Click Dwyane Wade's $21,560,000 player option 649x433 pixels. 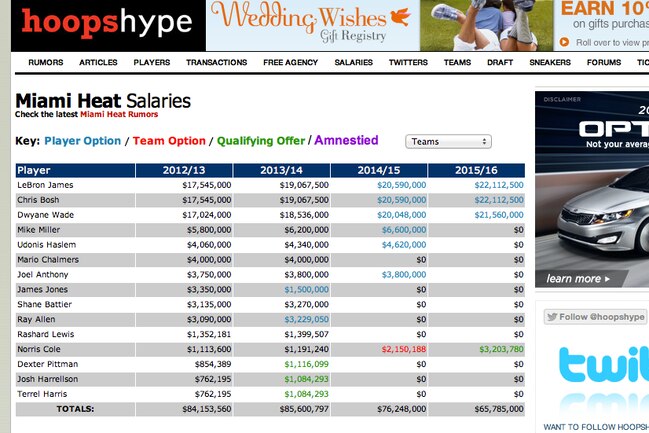(499, 215)
